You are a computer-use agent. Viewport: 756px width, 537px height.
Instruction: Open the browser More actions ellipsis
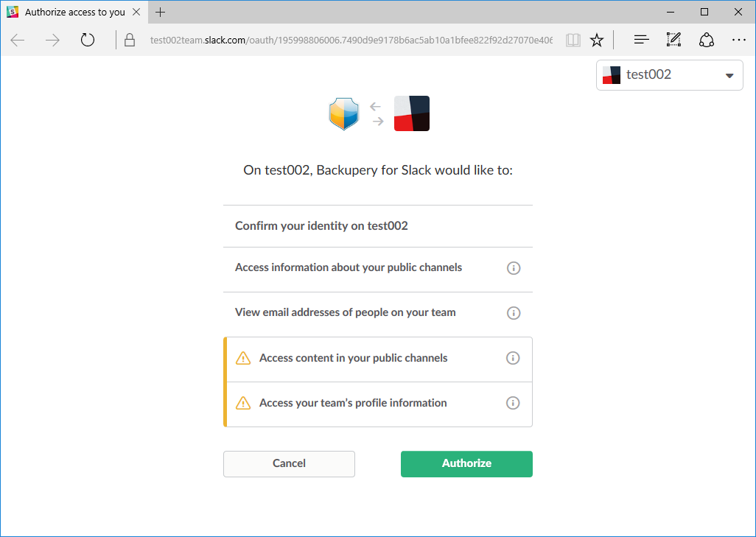click(x=738, y=40)
